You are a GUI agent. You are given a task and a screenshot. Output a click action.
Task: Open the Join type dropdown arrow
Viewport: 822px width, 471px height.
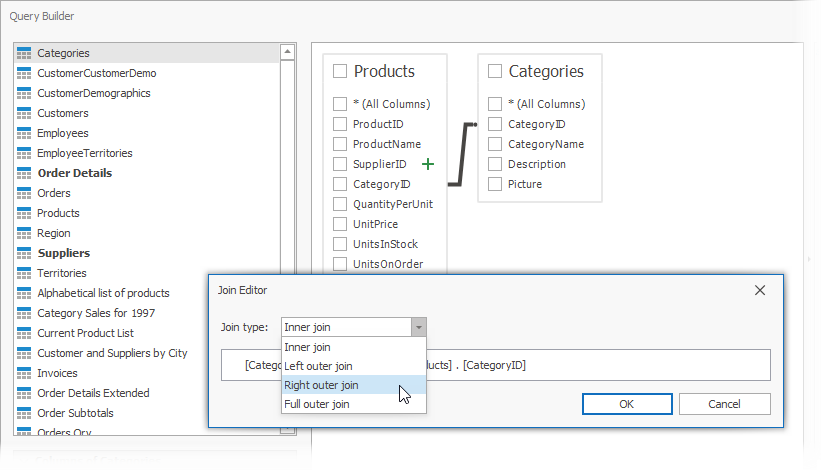coord(419,327)
